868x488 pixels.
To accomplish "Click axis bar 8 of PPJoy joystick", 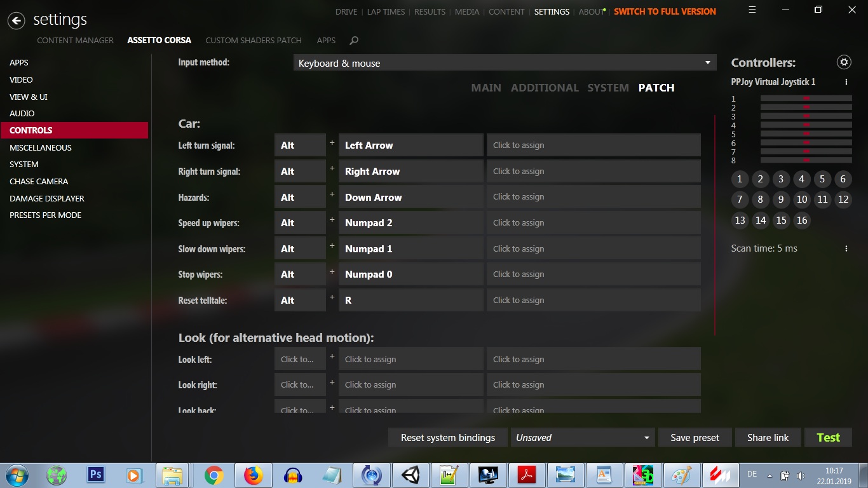I will point(806,160).
